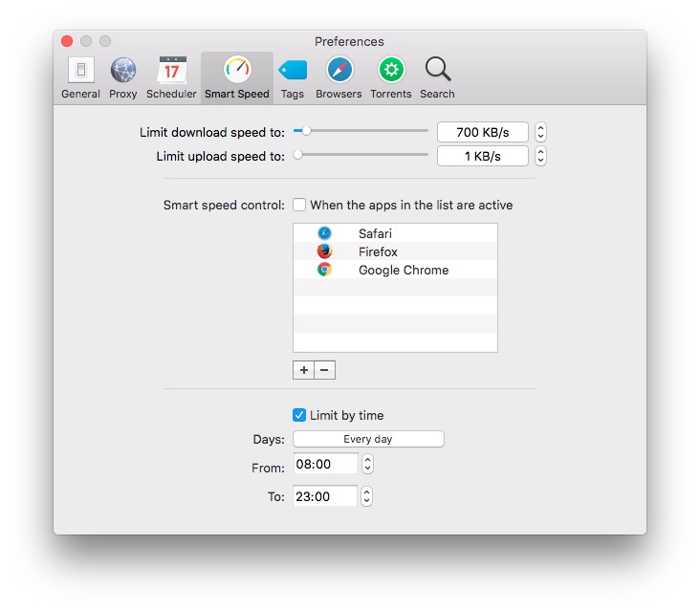Select Safari in the apps list

point(375,233)
